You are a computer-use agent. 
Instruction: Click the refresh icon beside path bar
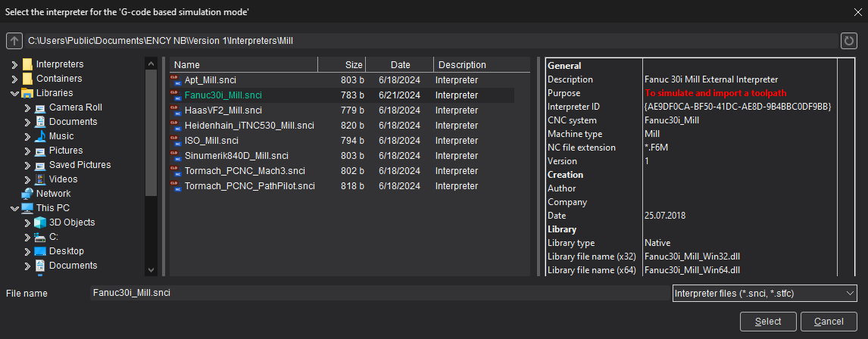(x=848, y=40)
